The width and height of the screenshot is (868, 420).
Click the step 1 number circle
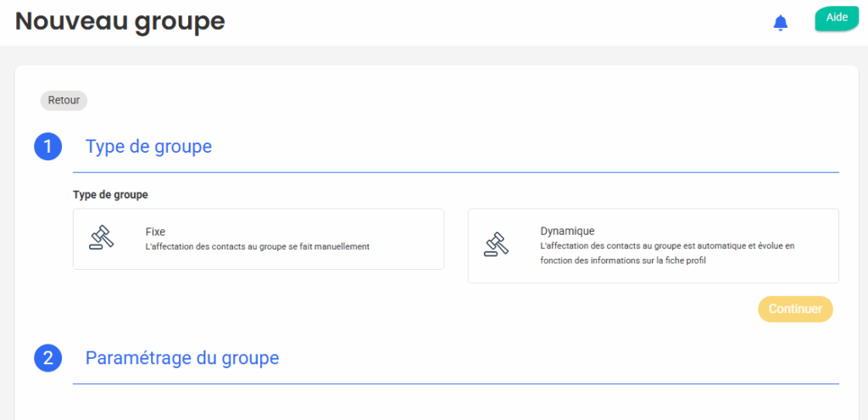point(48,146)
